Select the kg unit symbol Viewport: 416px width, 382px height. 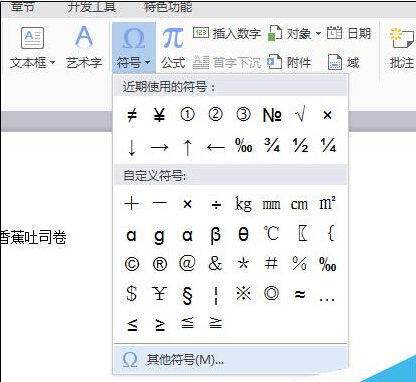point(243,203)
